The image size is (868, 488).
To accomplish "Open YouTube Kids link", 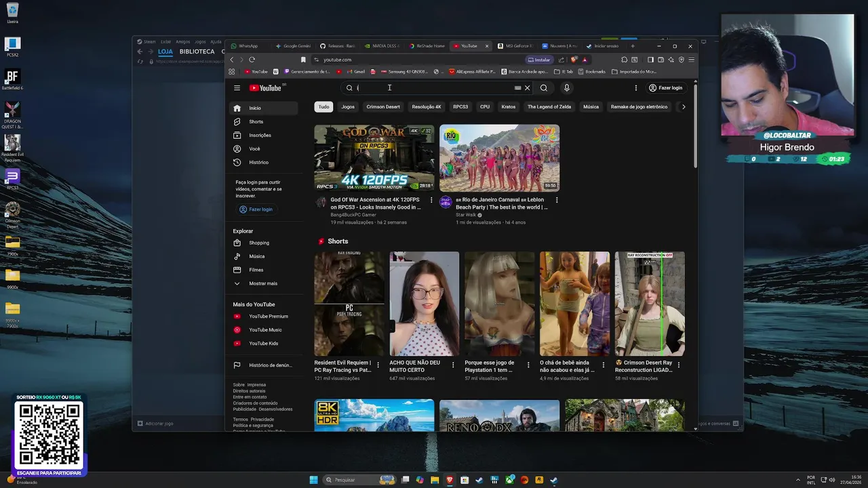I will 263,344.
